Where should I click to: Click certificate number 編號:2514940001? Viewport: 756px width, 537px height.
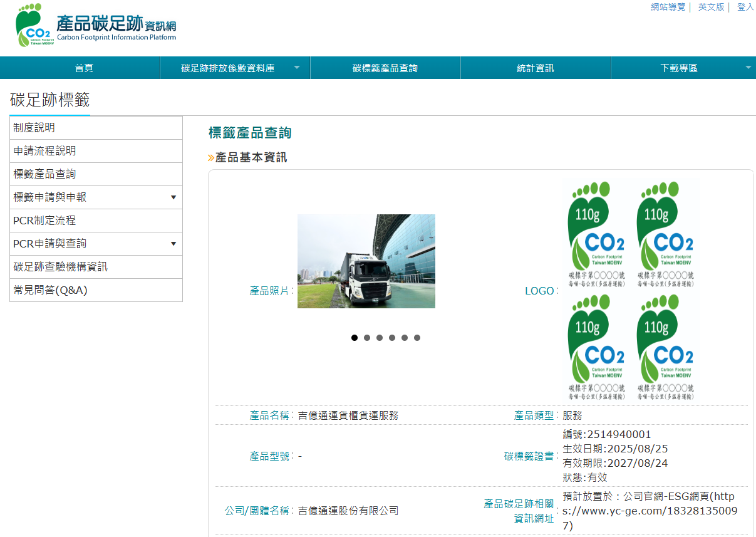pos(607,434)
